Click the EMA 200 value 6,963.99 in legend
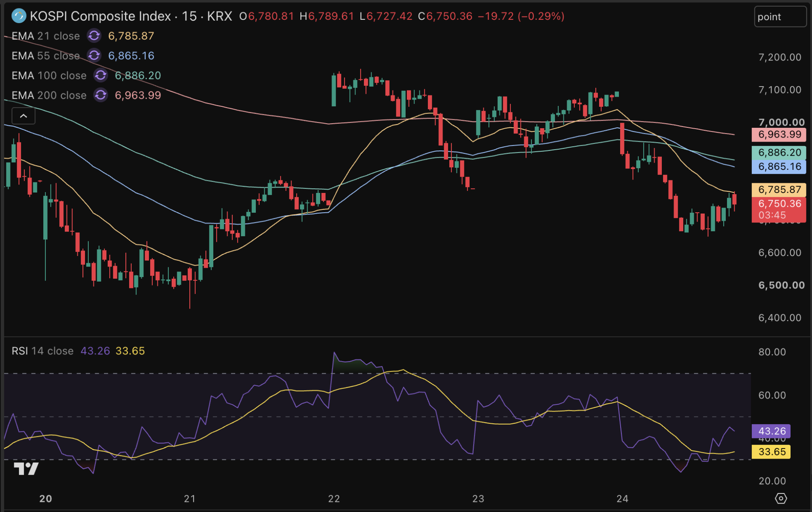 [138, 95]
